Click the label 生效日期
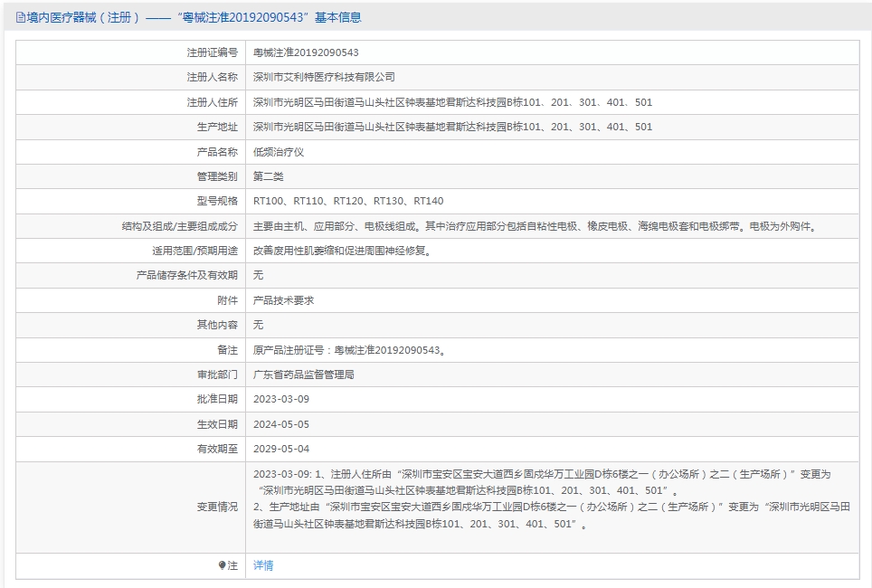The height and width of the screenshot is (588, 872). coord(217,424)
